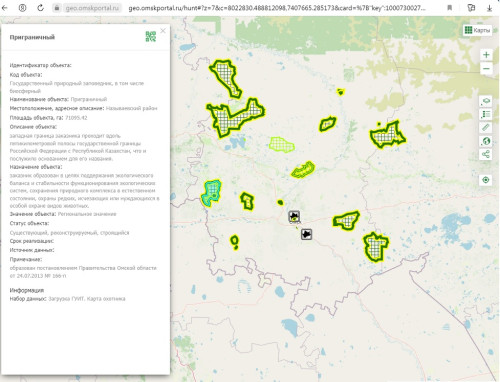This screenshot has height=382, width=500.
Task: Bookmark this page in browser toolbar
Action: point(450,8)
